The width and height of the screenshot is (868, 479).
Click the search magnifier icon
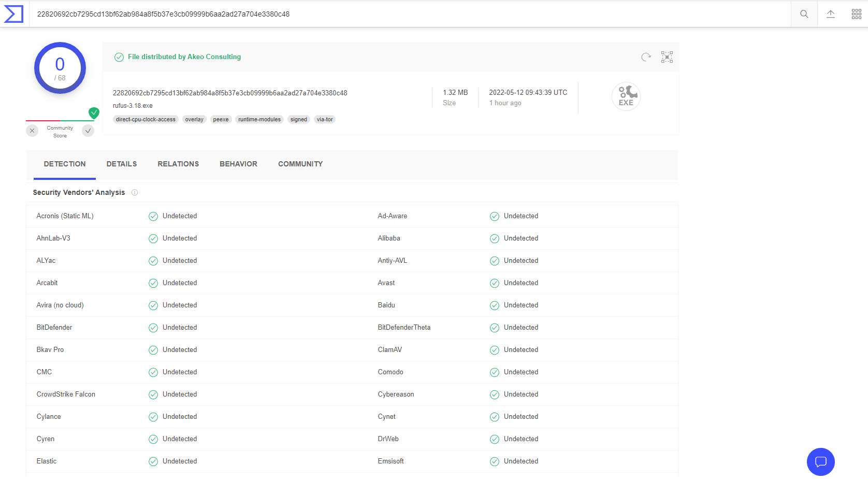tap(804, 14)
